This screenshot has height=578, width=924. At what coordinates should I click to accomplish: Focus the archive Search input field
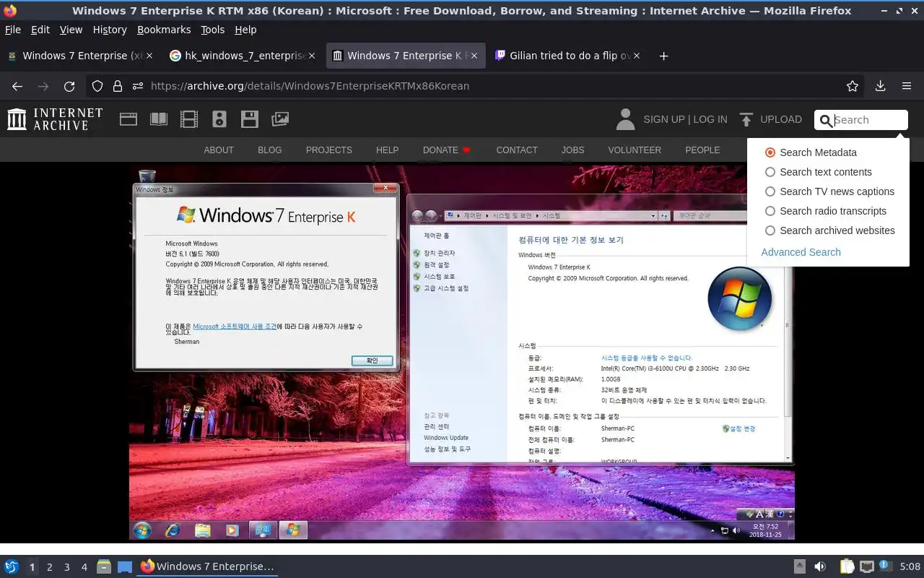click(x=869, y=120)
